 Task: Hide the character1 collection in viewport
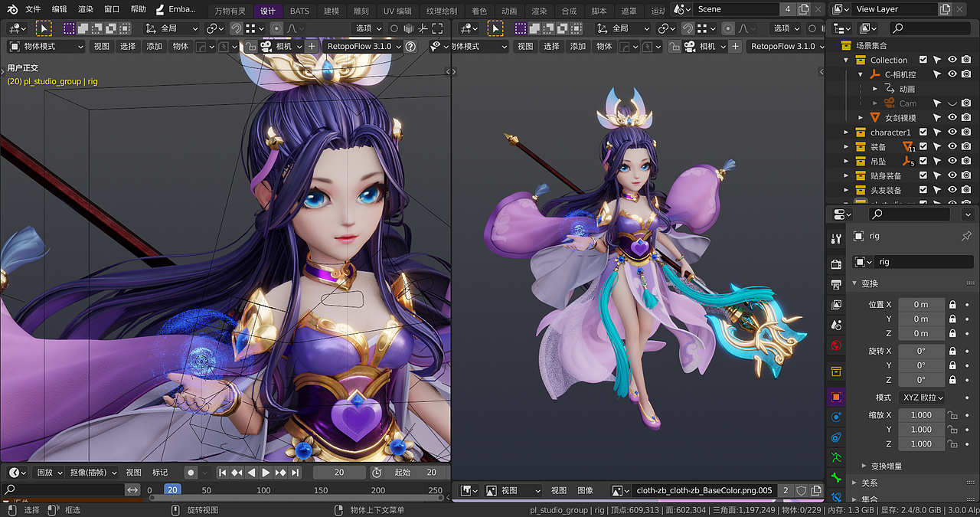pyautogui.click(x=952, y=132)
